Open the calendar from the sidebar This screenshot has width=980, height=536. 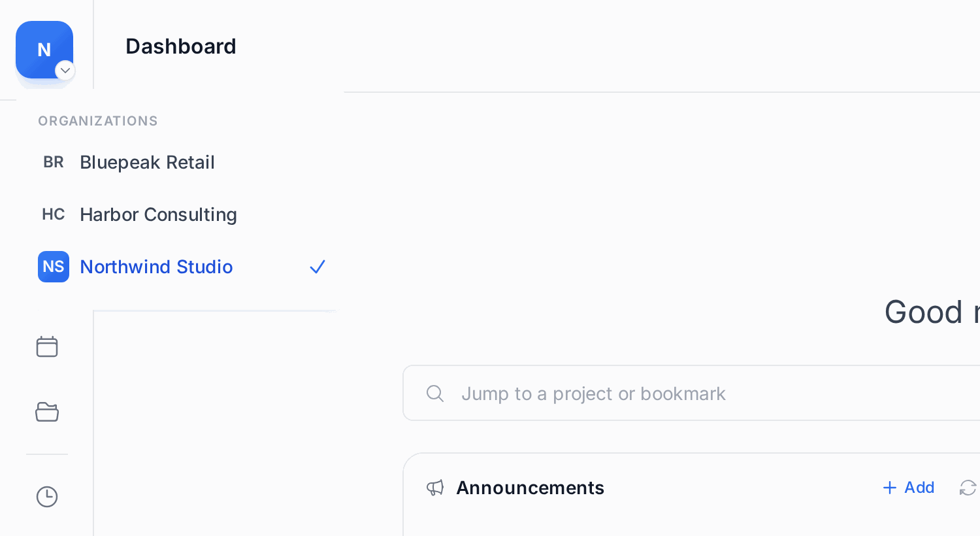[47, 346]
